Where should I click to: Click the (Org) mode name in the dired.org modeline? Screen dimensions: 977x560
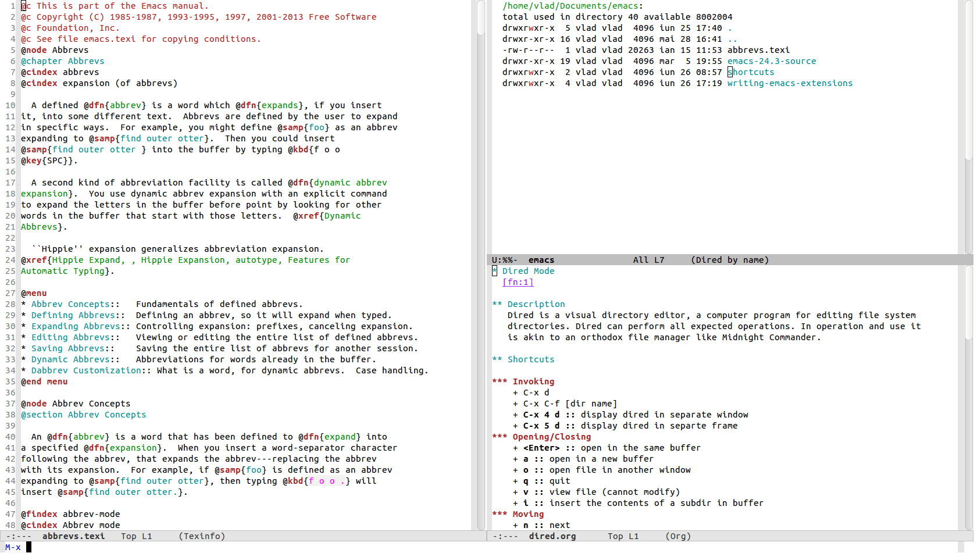coord(678,536)
